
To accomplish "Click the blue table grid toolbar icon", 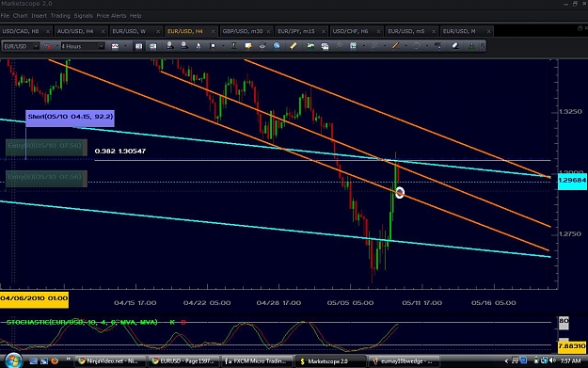I will [x=353, y=46].
